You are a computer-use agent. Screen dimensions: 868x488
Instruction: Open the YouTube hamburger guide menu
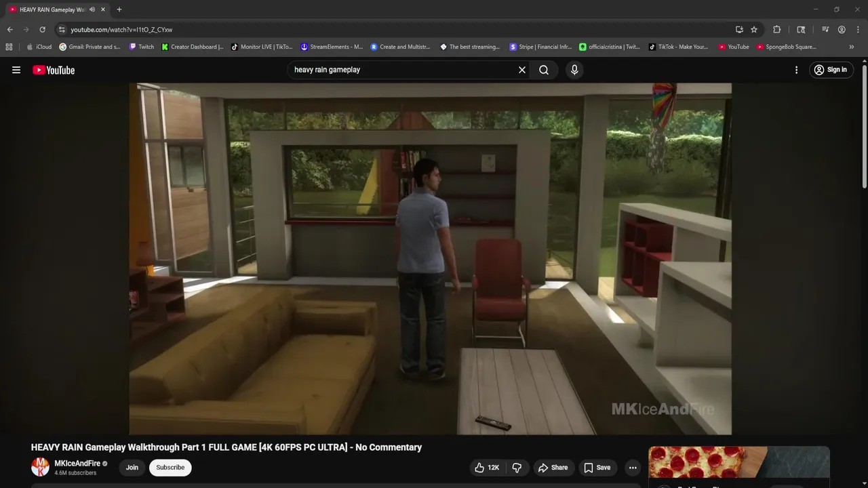(x=16, y=70)
